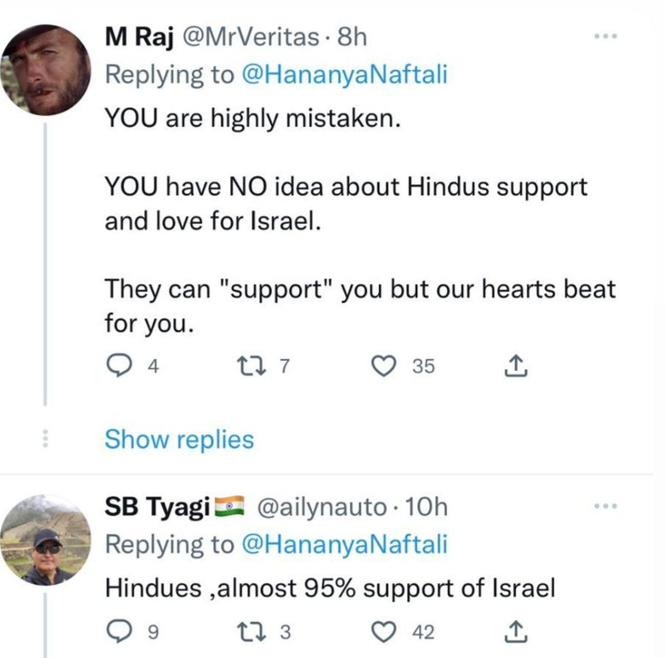Click @HananyaNaftali mention in M Raj's reply
The image size is (665, 658).
point(346,75)
